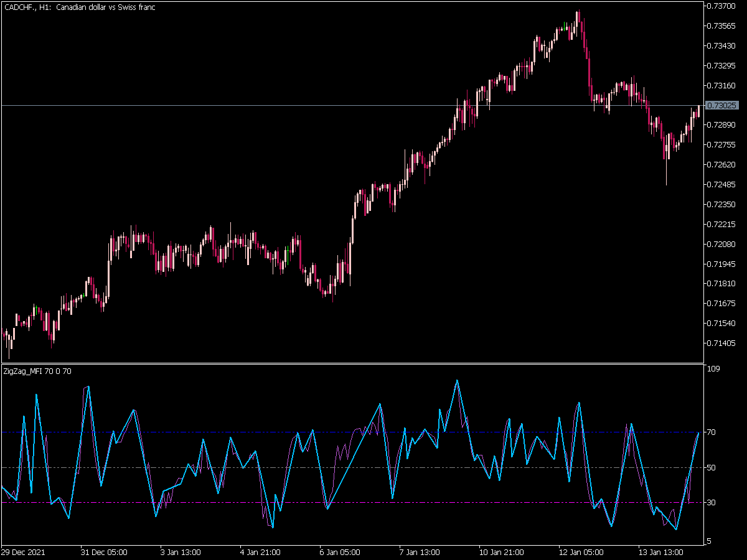747x560 pixels.
Task: Click the 0.73565 price scale value
Action: coord(721,26)
